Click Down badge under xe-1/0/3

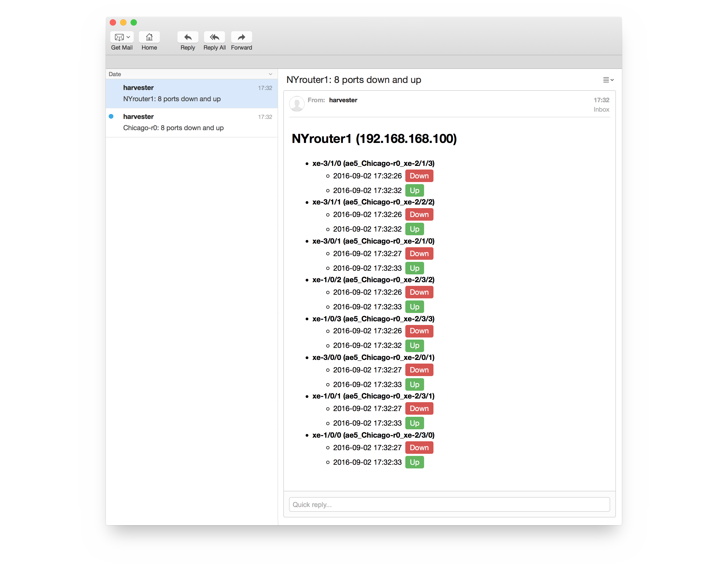point(419,331)
